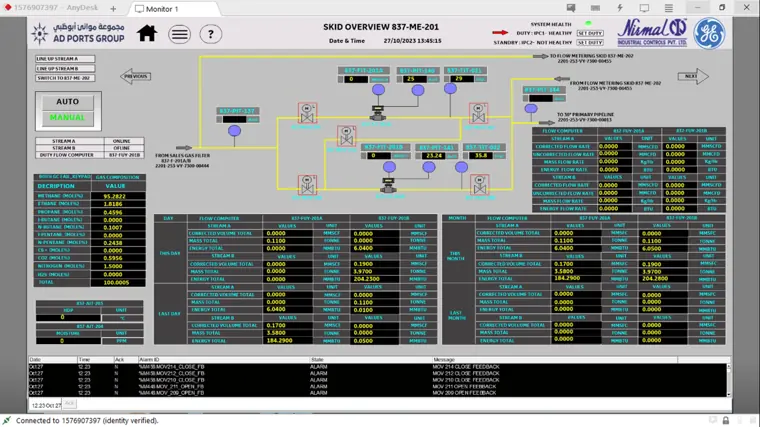This screenshot has height=427, width=760.
Task: Select alarm row MOV 212 CLOSE FEEDBACK
Action: tap(377, 374)
